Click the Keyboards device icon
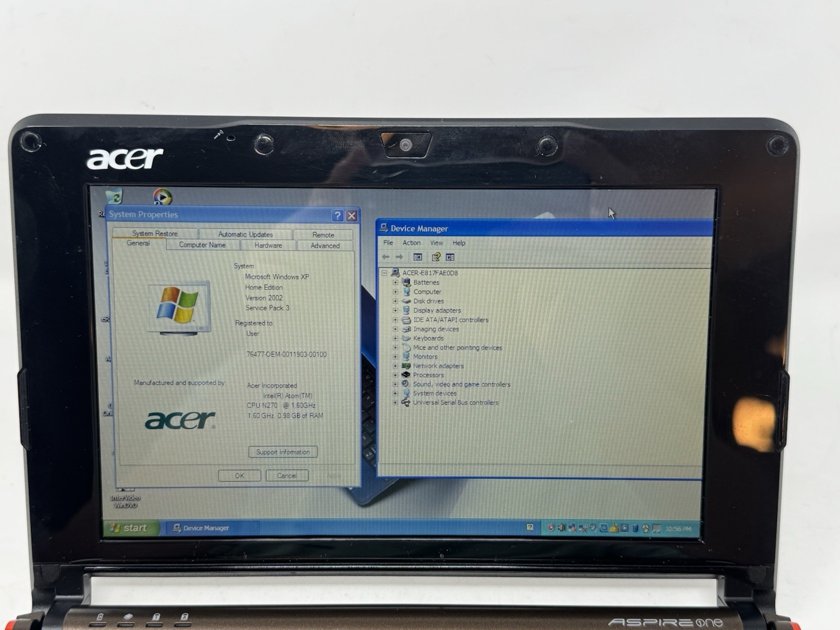This screenshot has height=630, width=840. pyautogui.click(x=406, y=338)
